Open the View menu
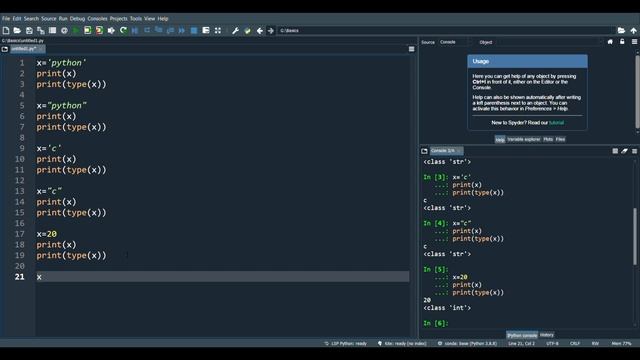Image resolution: width=640 pixels, height=360 pixels. tap(149, 19)
